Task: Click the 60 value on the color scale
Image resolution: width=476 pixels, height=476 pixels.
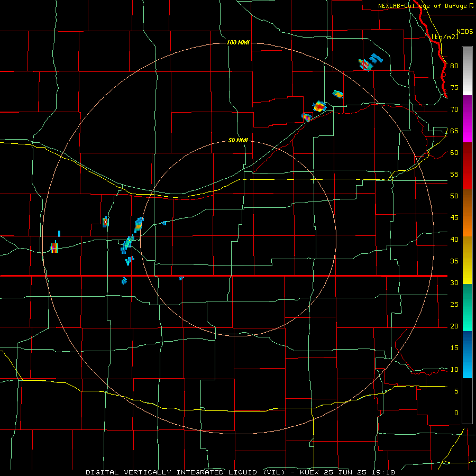Action: click(x=454, y=153)
